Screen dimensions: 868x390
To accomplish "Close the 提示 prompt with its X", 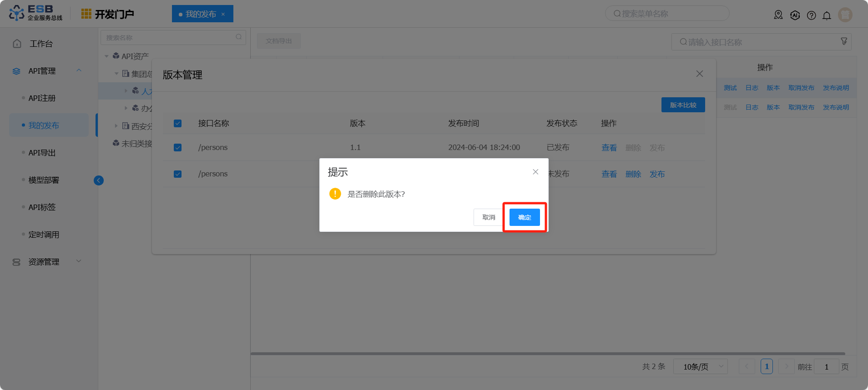I will tap(535, 172).
